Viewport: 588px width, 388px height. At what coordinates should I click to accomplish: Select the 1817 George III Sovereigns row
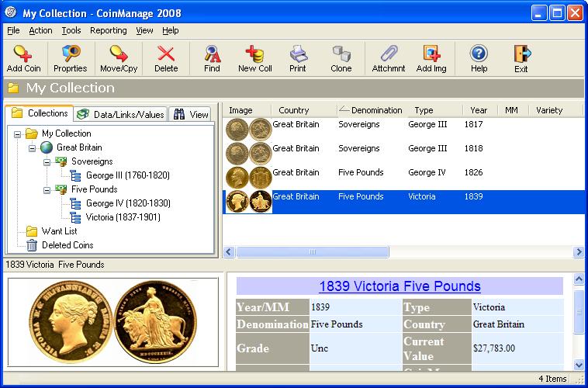pos(403,130)
